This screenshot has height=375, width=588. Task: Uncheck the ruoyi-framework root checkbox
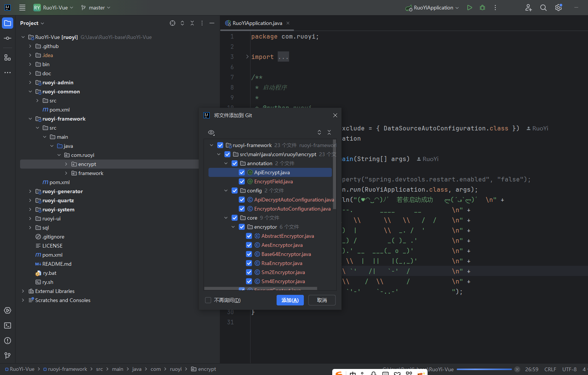pos(220,145)
